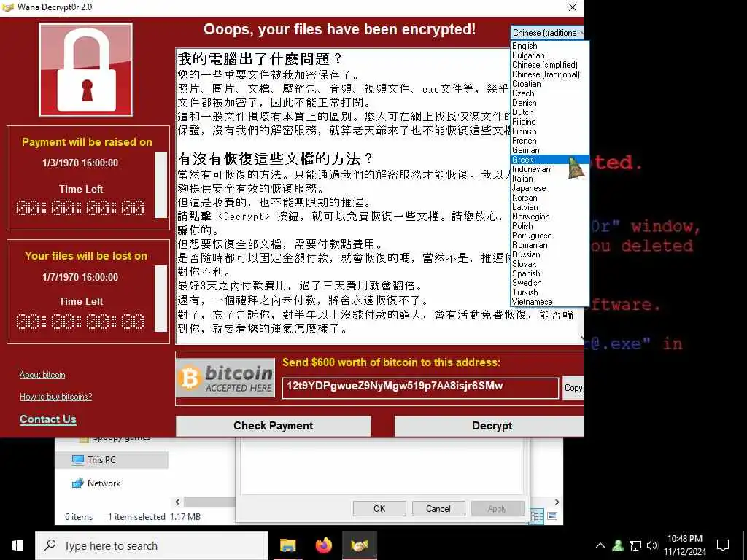
Task: Click the red padlock image
Action: [86, 70]
